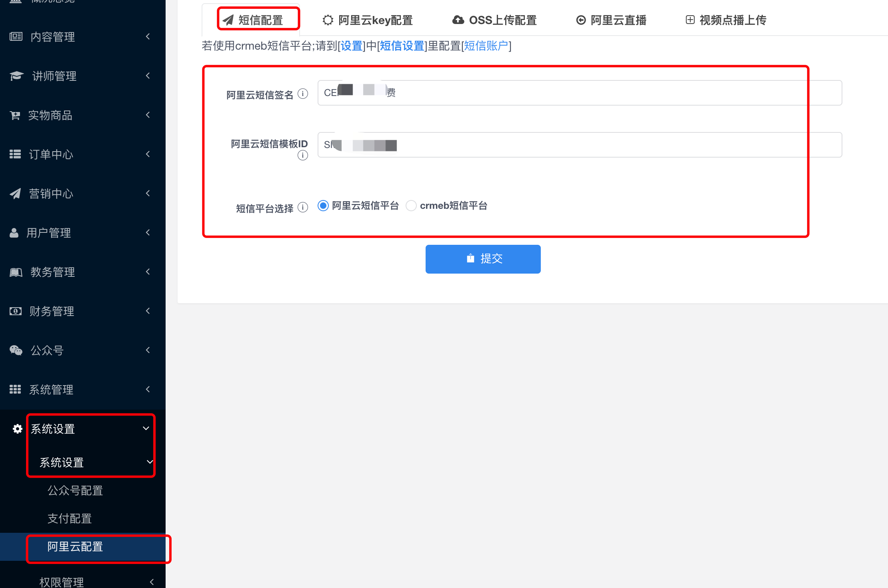The image size is (888, 588).
Task: Click the 阿里云短信签名 input field
Action: click(580, 93)
